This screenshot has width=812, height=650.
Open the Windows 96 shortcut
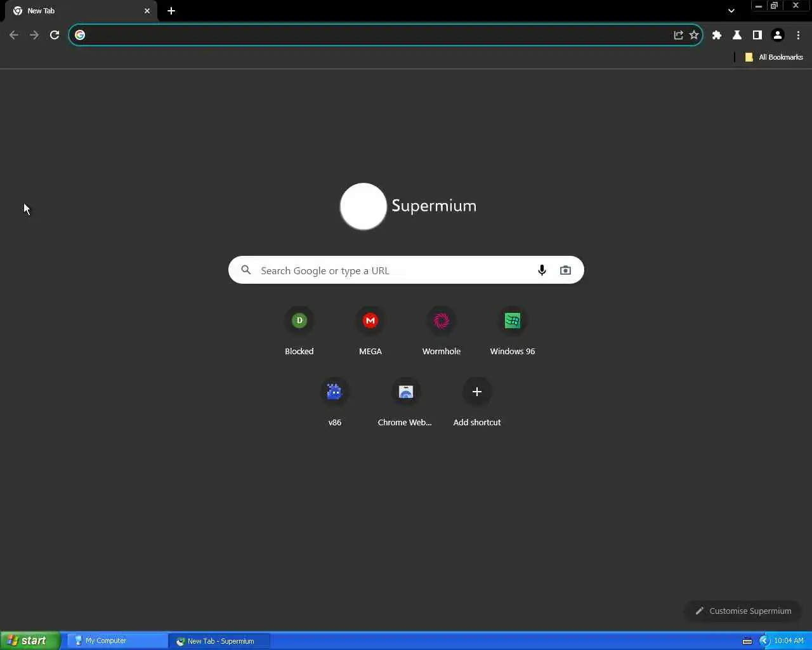pyautogui.click(x=513, y=331)
